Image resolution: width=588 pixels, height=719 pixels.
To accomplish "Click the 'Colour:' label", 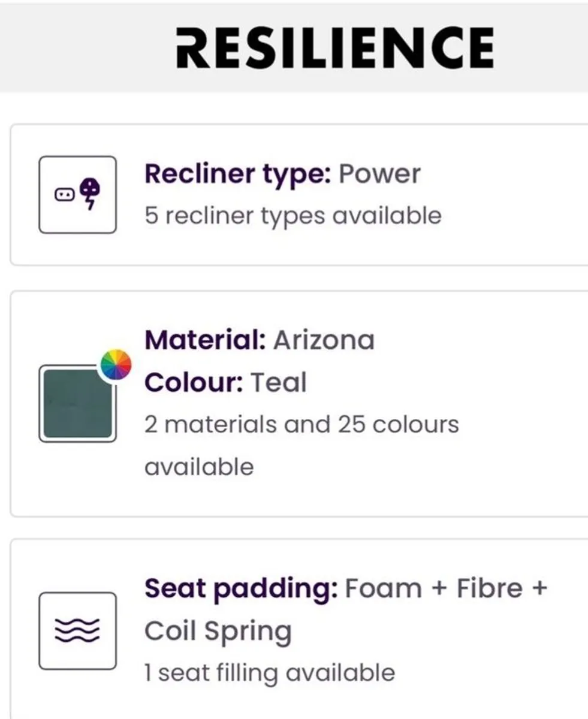I will point(194,382).
